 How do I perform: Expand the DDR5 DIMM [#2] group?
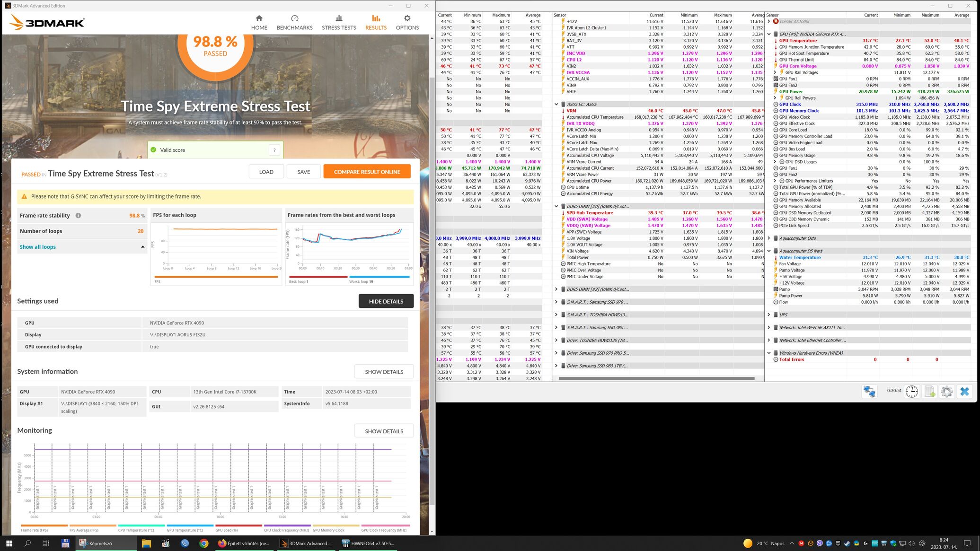556,289
